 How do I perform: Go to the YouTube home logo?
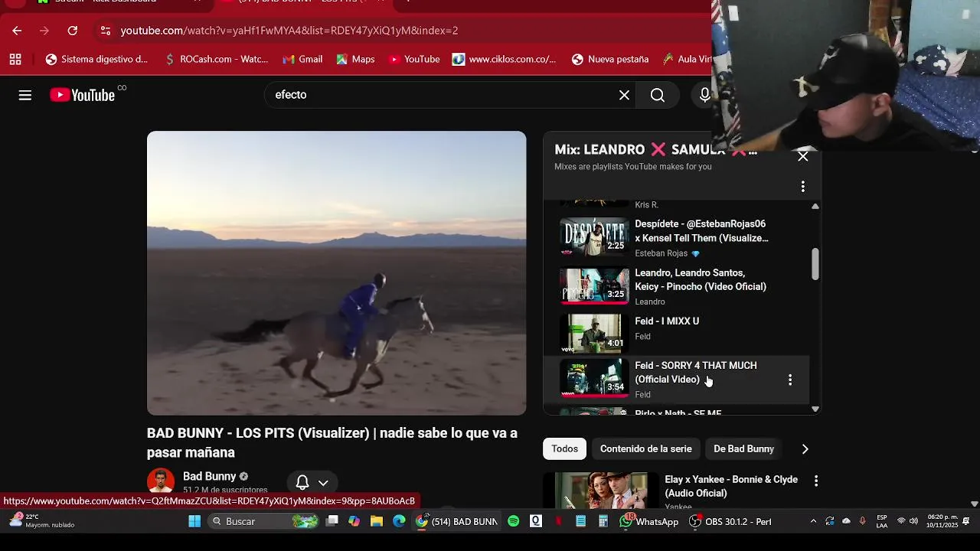click(x=83, y=95)
